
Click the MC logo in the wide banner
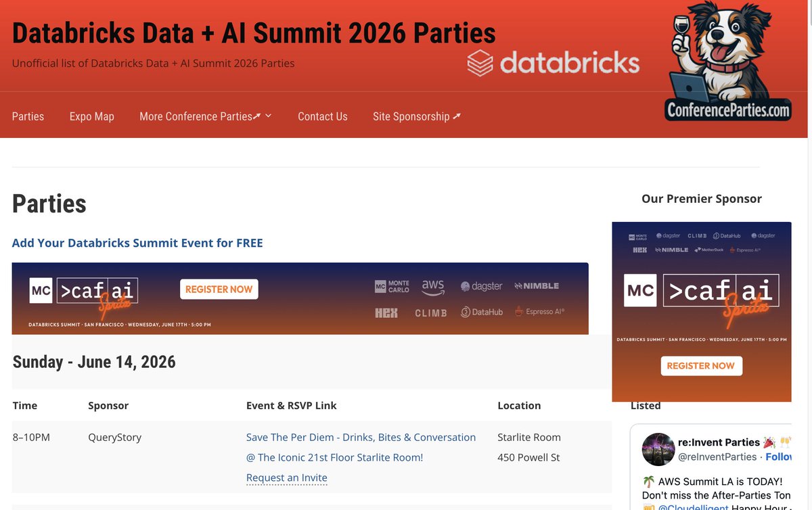41,290
